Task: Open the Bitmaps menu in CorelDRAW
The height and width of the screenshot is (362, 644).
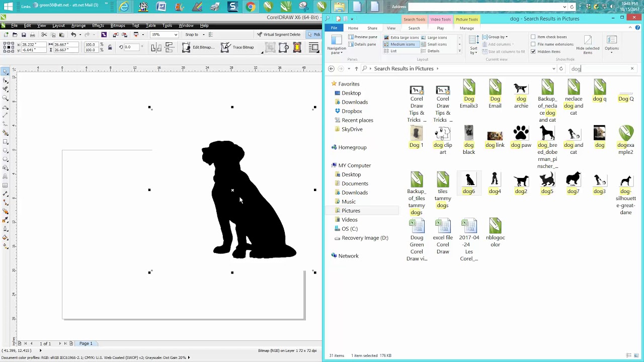Action: tap(118, 26)
